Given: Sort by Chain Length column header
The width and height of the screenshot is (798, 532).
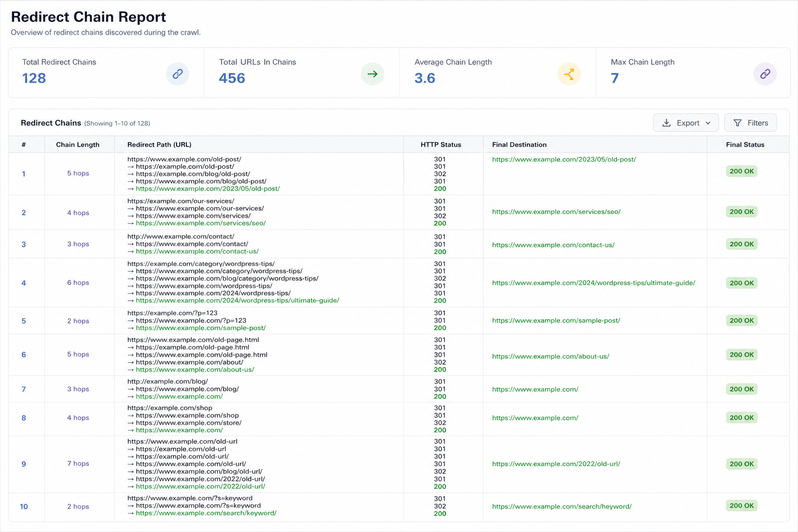Looking at the screenshot, I should [x=77, y=144].
